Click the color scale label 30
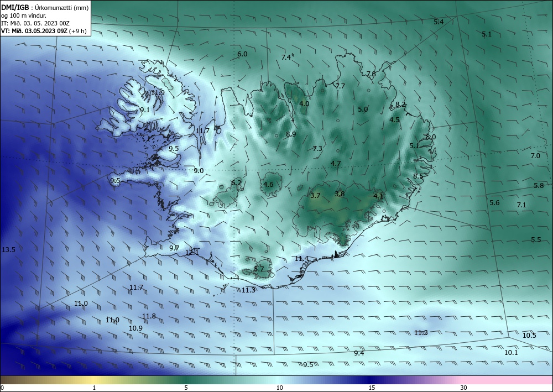The image size is (553, 392). pyautogui.click(x=464, y=388)
